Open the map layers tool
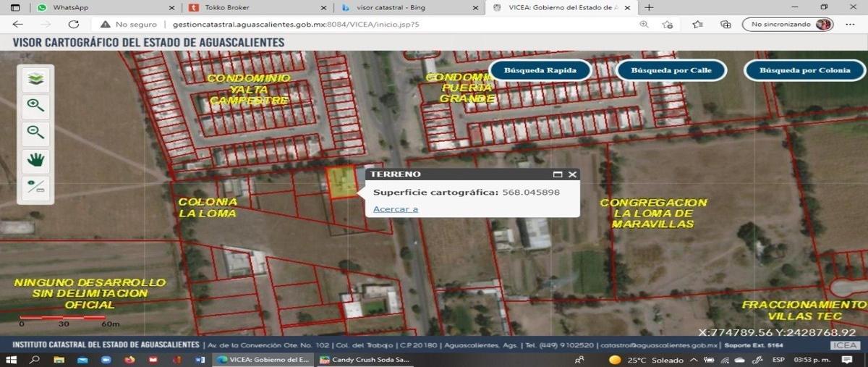Screen dimensions: 868x367 (36, 78)
